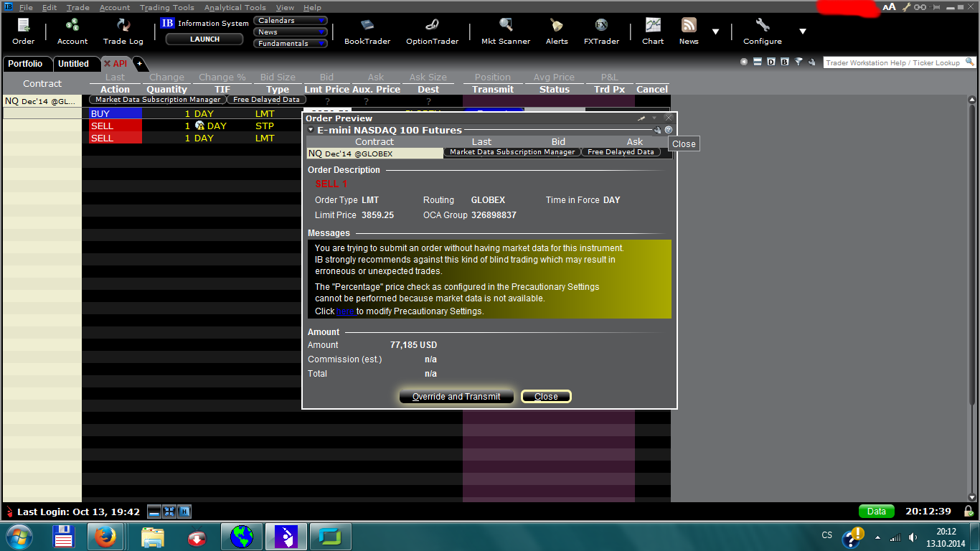Select the BUY order row action cell
The width and height of the screenshot is (980, 551).
click(x=115, y=113)
